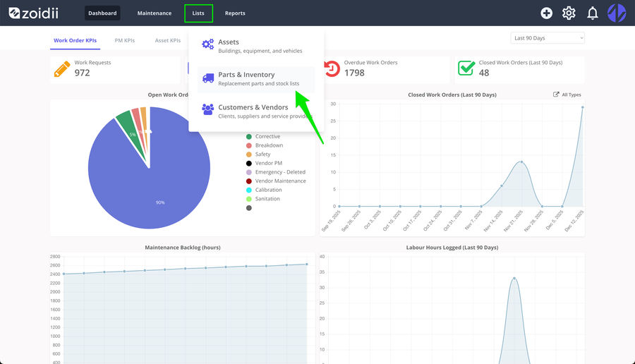Open the user avatar profile menu

(x=617, y=13)
